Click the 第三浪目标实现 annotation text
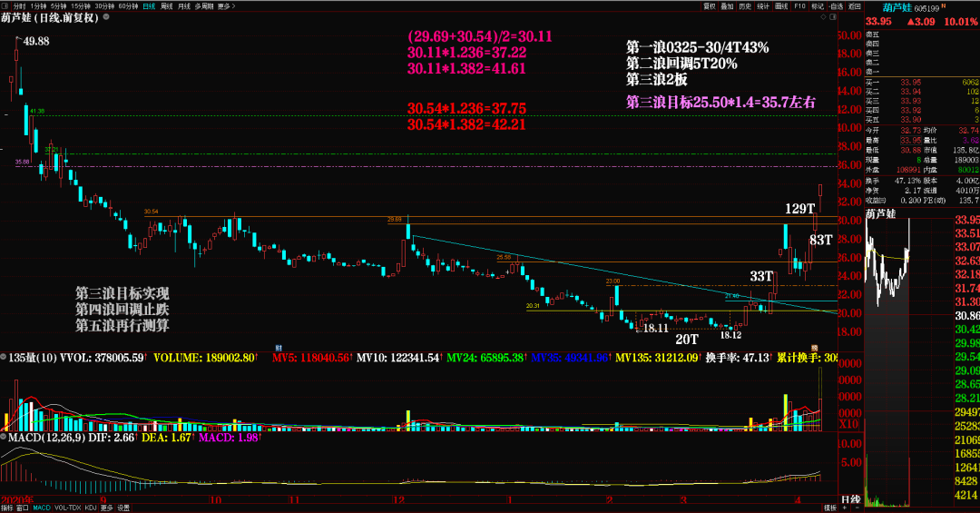The height and width of the screenshot is (513, 980). [x=122, y=293]
